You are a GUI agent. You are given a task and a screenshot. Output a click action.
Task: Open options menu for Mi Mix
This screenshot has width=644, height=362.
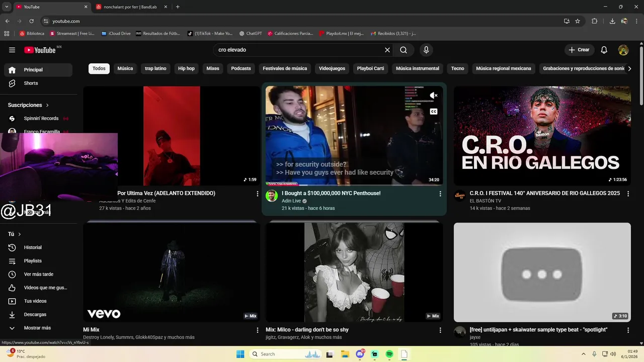(258, 330)
